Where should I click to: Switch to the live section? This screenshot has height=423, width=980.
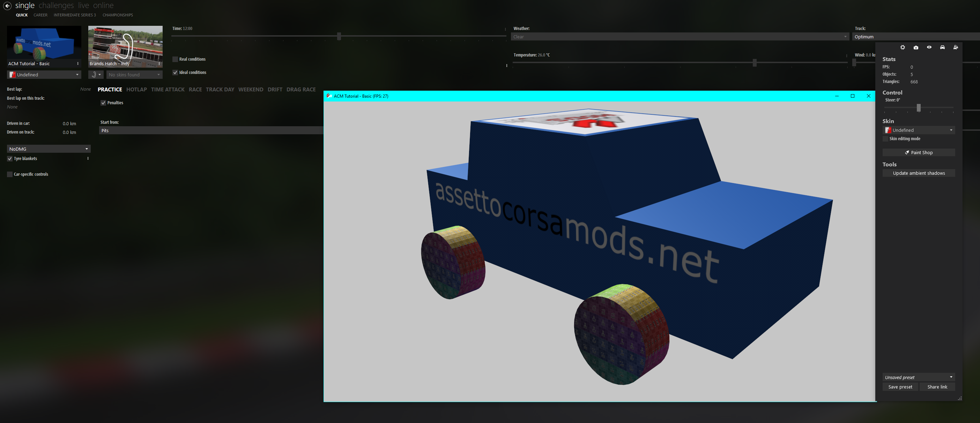click(x=83, y=5)
